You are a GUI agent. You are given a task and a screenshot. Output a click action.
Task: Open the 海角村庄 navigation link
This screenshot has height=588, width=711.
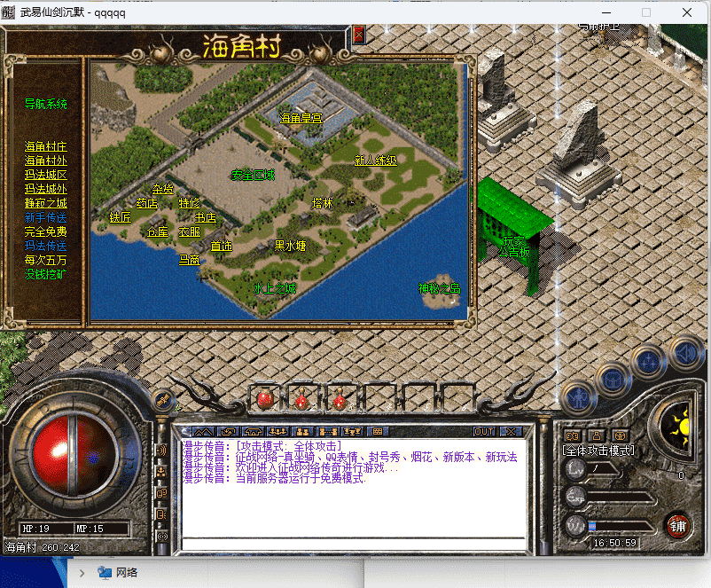coord(46,146)
